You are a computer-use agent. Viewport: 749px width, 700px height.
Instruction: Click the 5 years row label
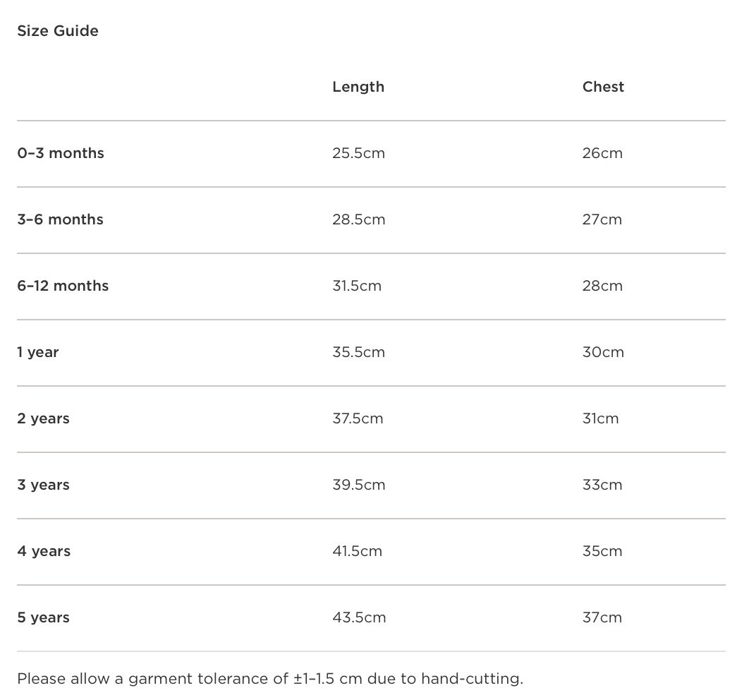click(43, 617)
